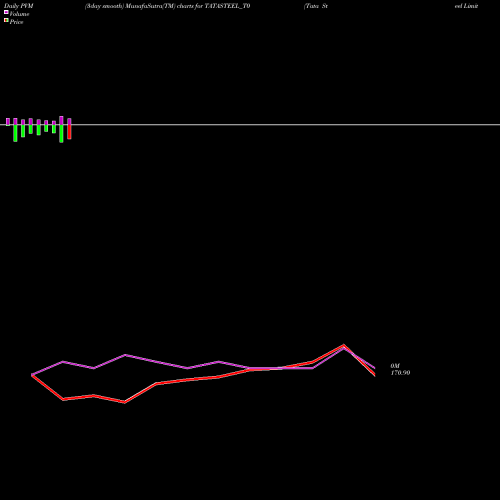The width and height of the screenshot is (500, 500).
Task: Click the '0M' volume value label
Action: [x=395, y=366]
